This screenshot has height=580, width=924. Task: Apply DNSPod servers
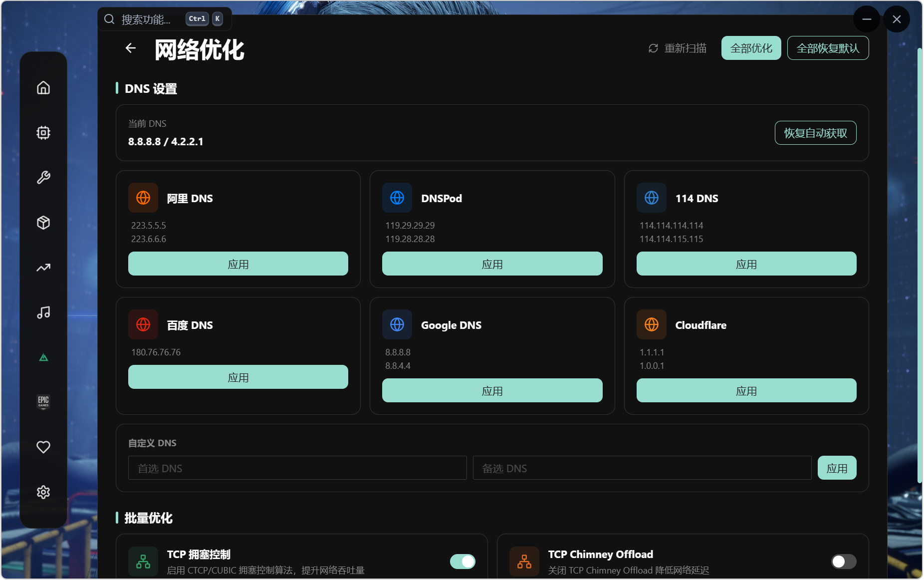pyautogui.click(x=492, y=264)
